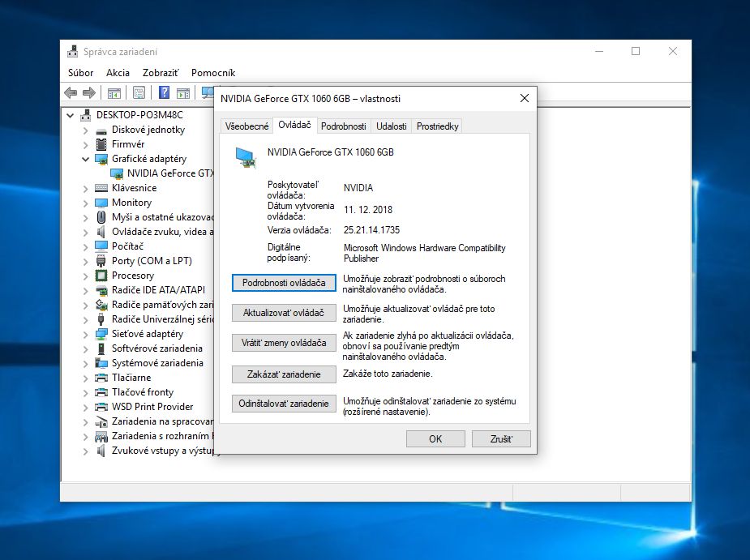Close the NVIDIA GeForce GTX properties dialog
Screen dimensions: 750x560
(x=525, y=99)
